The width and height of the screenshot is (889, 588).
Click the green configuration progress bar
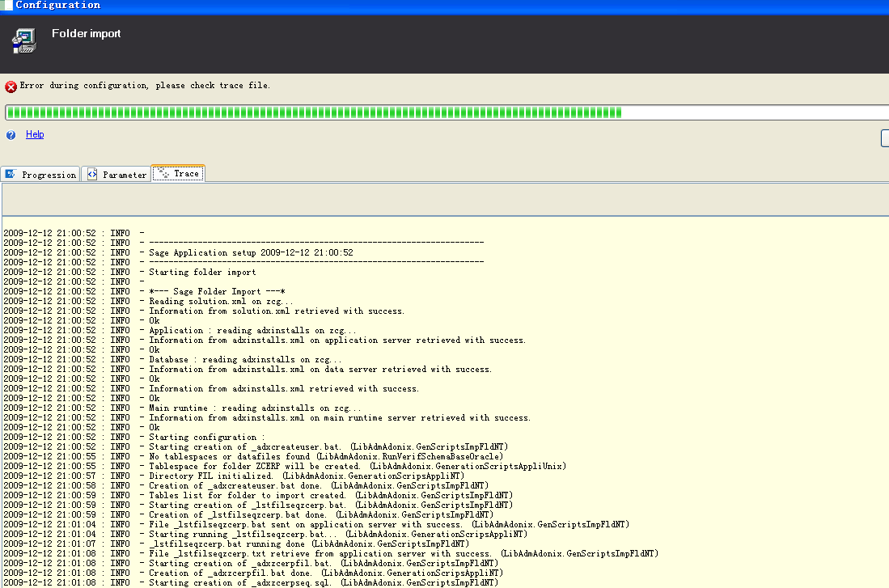[314, 112]
